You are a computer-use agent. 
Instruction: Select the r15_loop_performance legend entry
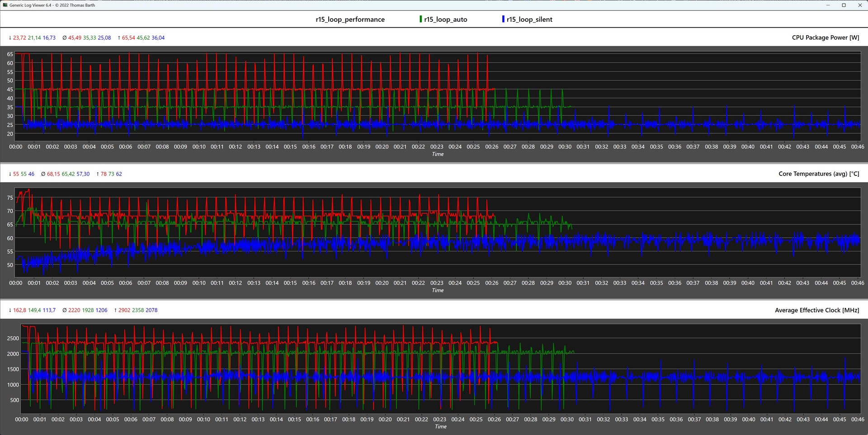350,19
